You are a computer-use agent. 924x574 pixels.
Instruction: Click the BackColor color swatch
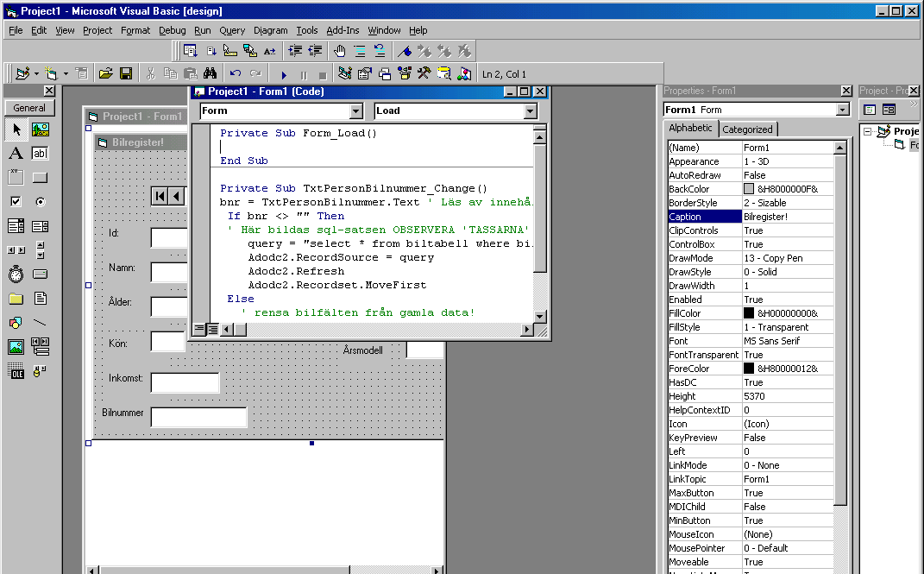click(749, 188)
